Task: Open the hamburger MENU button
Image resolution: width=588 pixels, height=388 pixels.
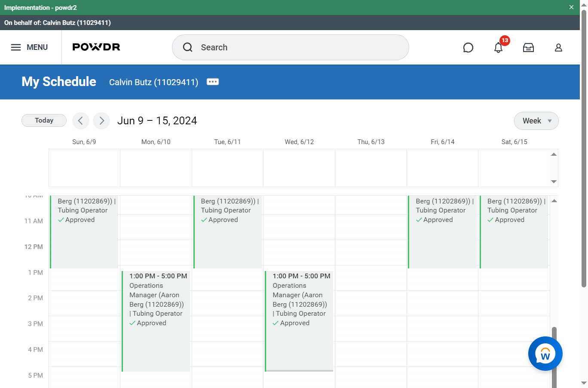Action: click(29, 47)
